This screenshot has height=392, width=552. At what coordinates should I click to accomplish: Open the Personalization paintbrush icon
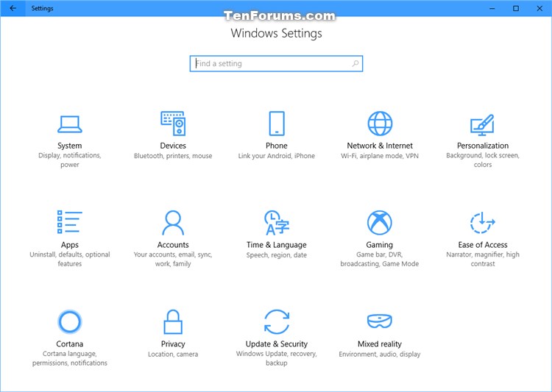(x=482, y=124)
